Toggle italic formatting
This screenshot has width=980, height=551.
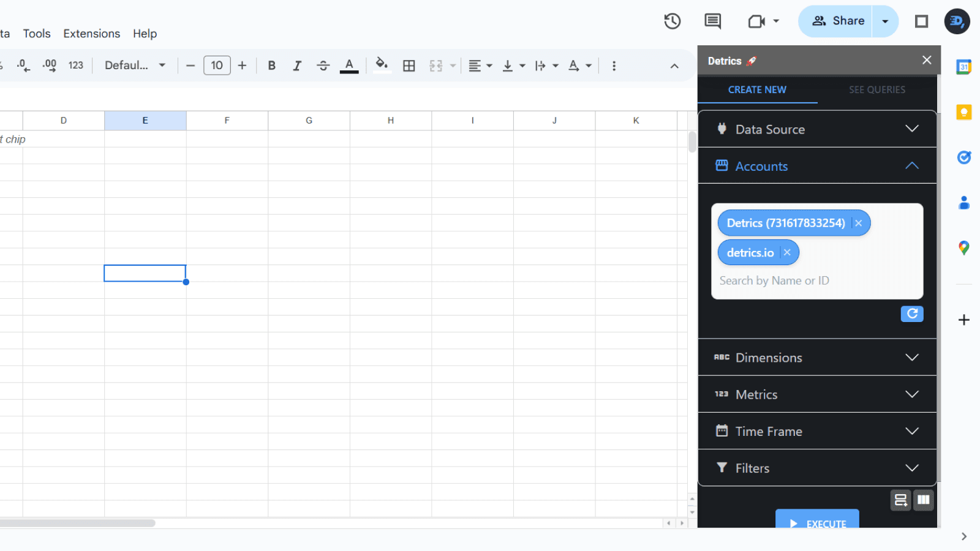pos(297,66)
